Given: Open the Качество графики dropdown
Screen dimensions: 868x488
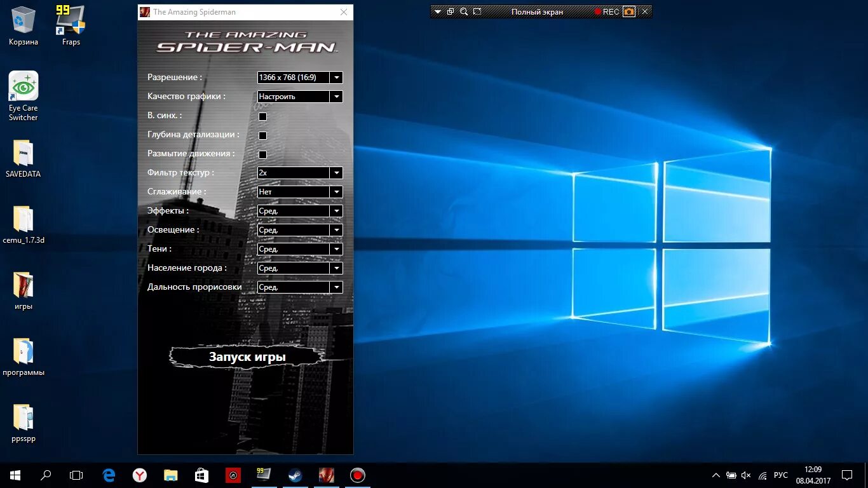Looking at the screenshot, I should 300,97.
